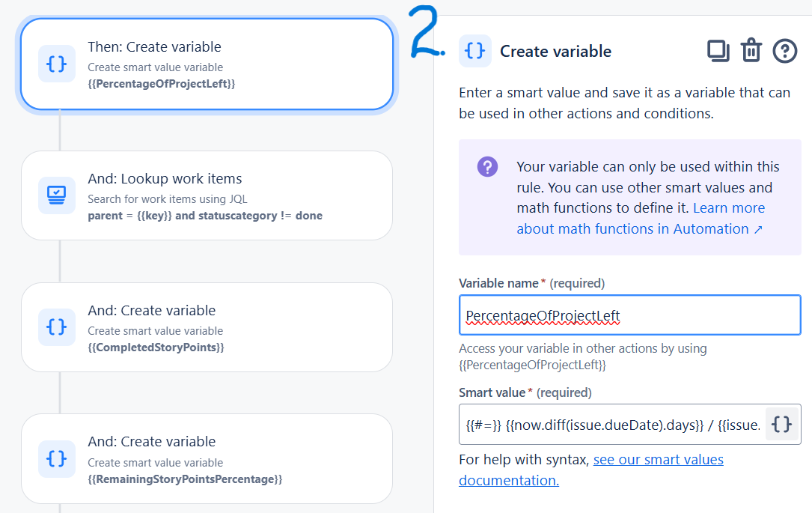Image resolution: width=812 pixels, height=513 pixels.
Task: Open the smart value picker beside Smart value field
Action: click(x=781, y=424)
